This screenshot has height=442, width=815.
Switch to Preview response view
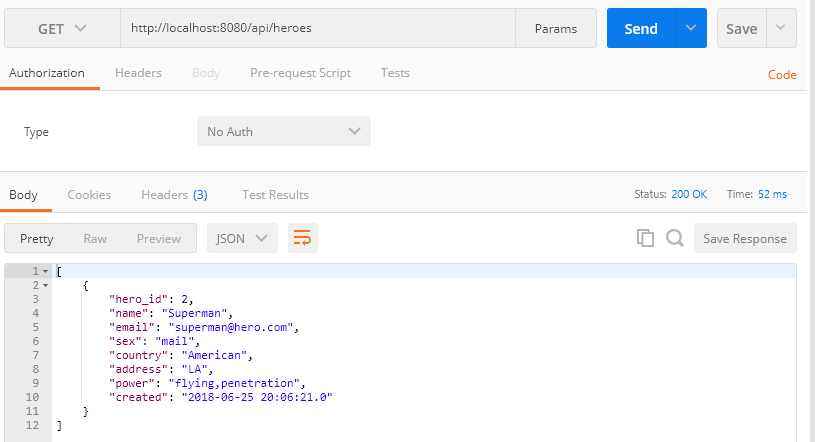[x=159, y=239]
